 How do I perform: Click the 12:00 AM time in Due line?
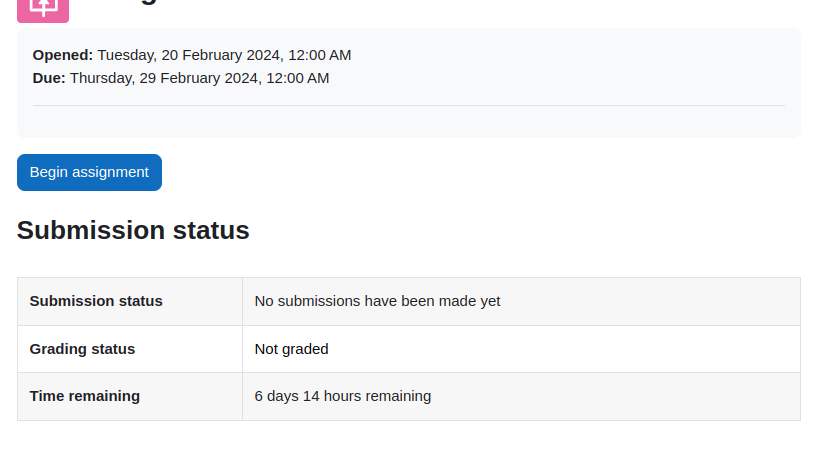click(x=298, y=78)
